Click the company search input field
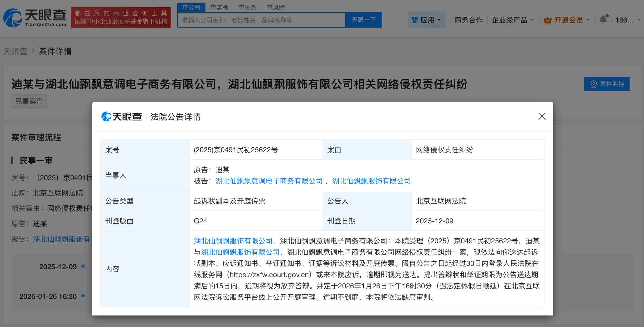This screenshot has height=327, width=644. point(256,20)
